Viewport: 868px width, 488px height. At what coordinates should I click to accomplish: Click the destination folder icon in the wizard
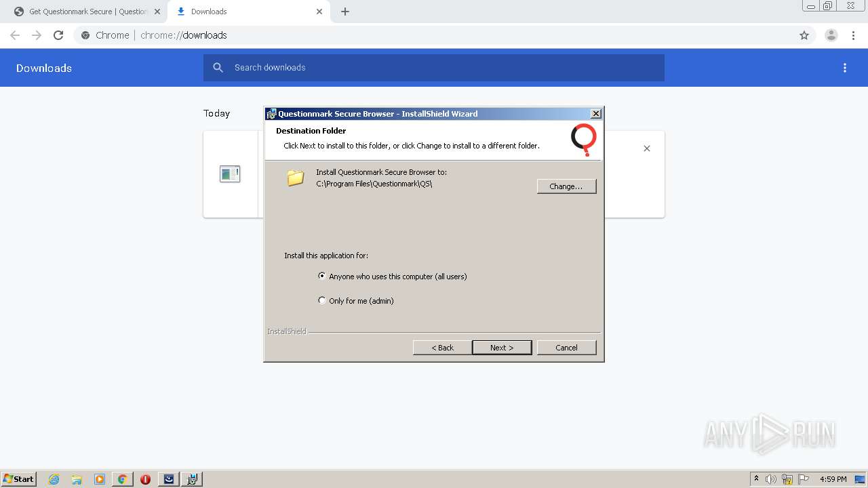pyautogui.click(x=295, y=178)
